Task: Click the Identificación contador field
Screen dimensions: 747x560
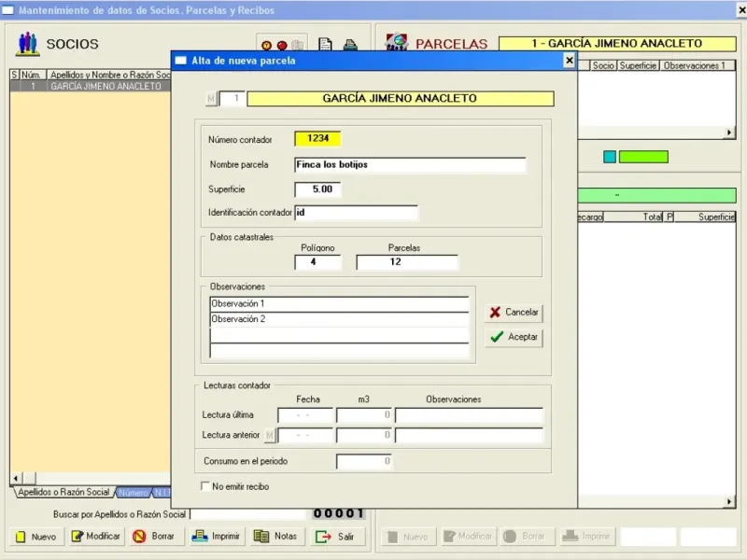Action: 357,213
